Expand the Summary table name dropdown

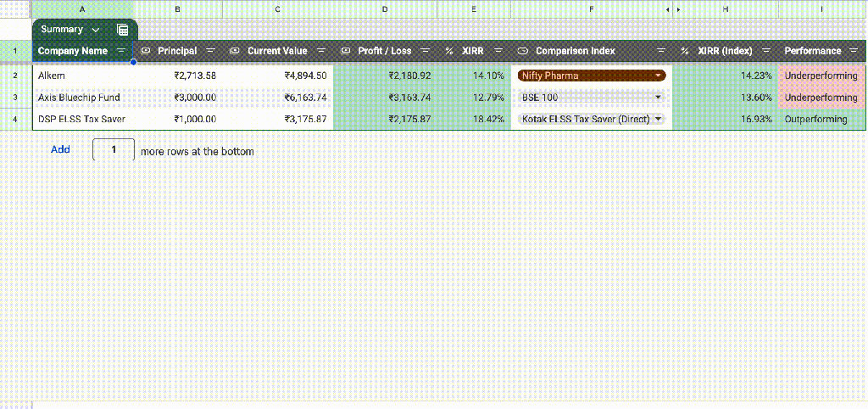(95, 30)
